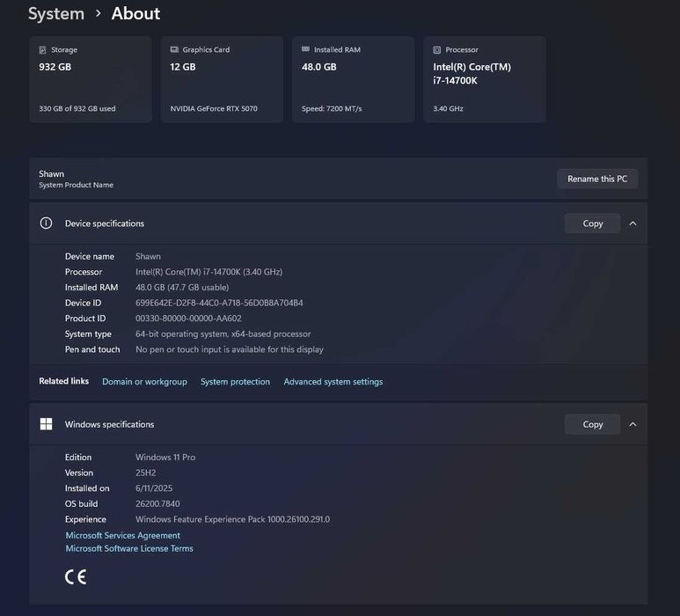
Task: Click the Graphics Card icon
Action: pos(174,49)
